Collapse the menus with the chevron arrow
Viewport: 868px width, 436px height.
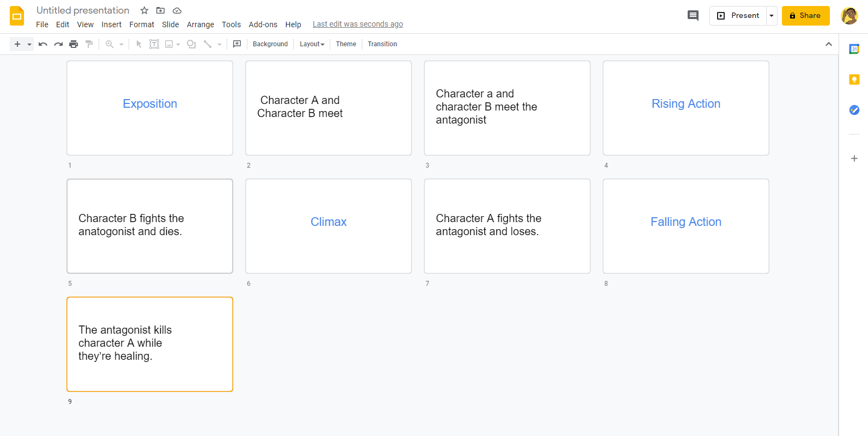(828, 44)
